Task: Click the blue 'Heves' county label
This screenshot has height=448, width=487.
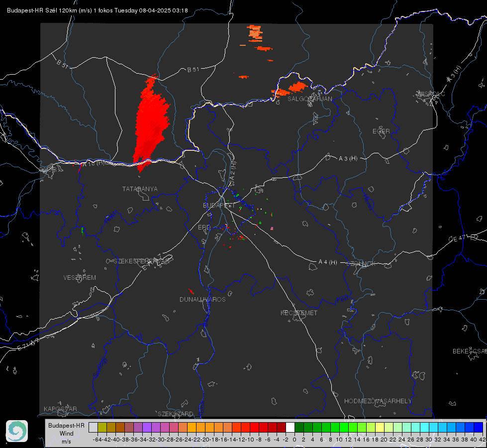Action: tap(368, 202)
